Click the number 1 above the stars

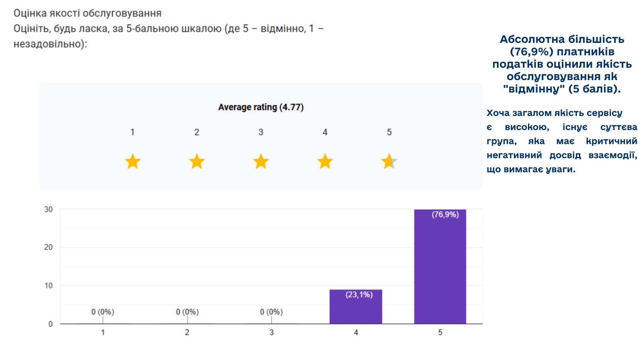[x=132, y=132]
